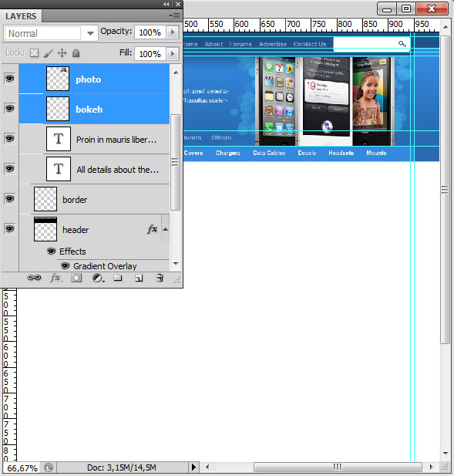Create a new layer
Screen dimensions: 454x476
[x=139, y=278]
